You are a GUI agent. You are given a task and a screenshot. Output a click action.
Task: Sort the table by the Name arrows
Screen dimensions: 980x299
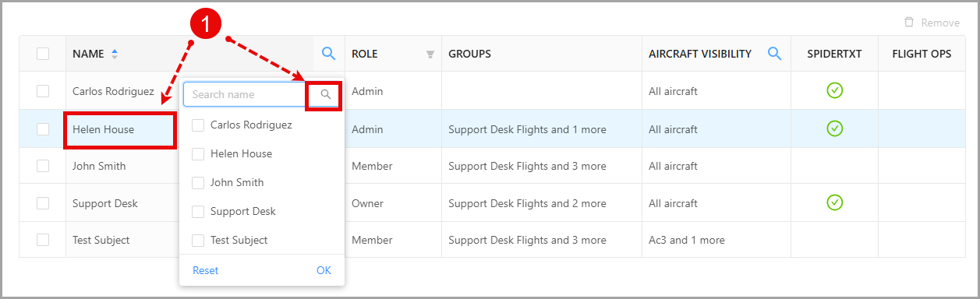point(115,54)
